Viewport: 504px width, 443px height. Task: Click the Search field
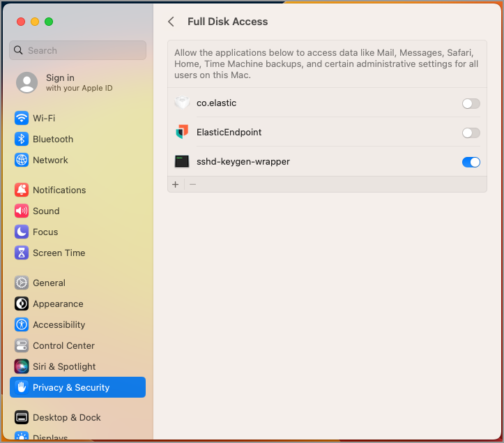(x=78, y=50)
